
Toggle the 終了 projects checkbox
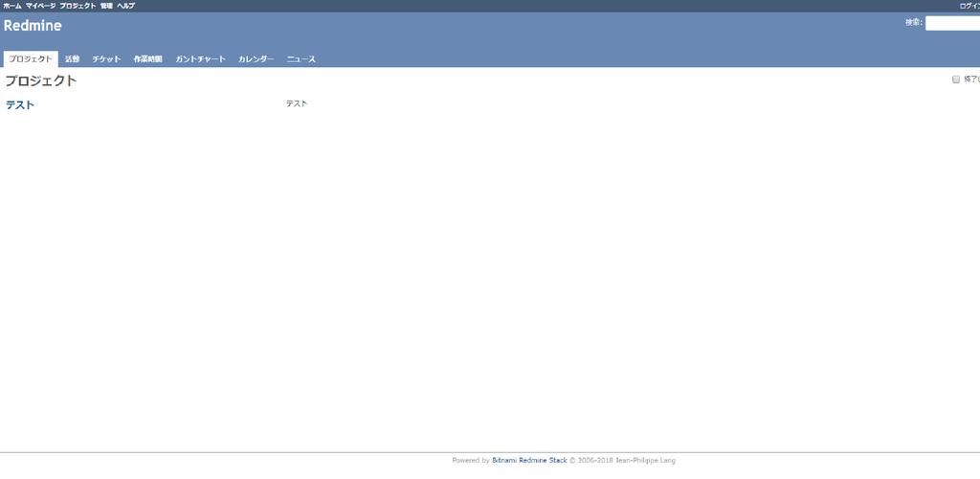tap(956, 80)
